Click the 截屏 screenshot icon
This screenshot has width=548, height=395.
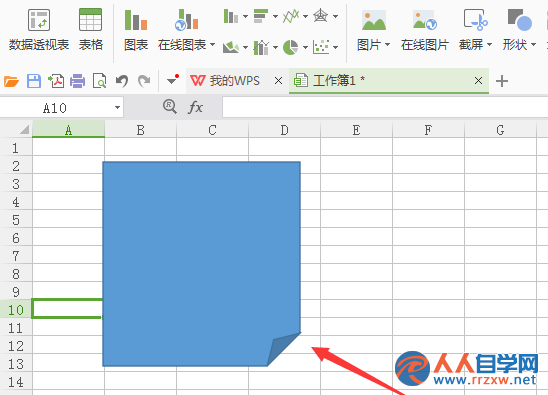coord(475,20)
